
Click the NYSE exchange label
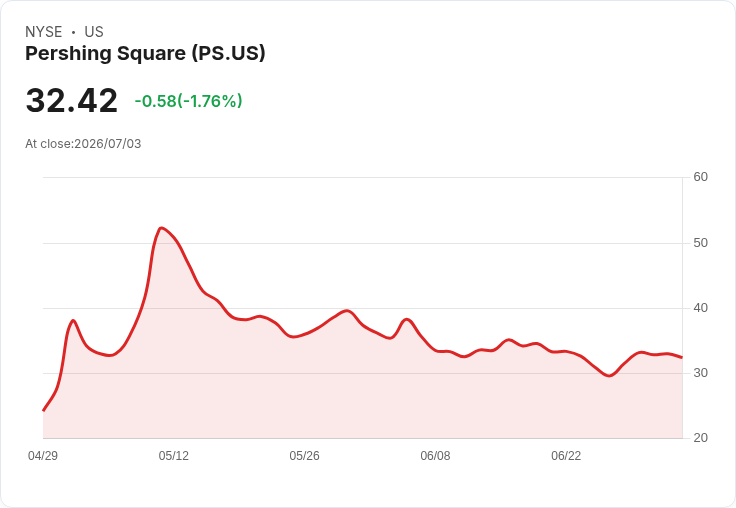coord(44,32)
